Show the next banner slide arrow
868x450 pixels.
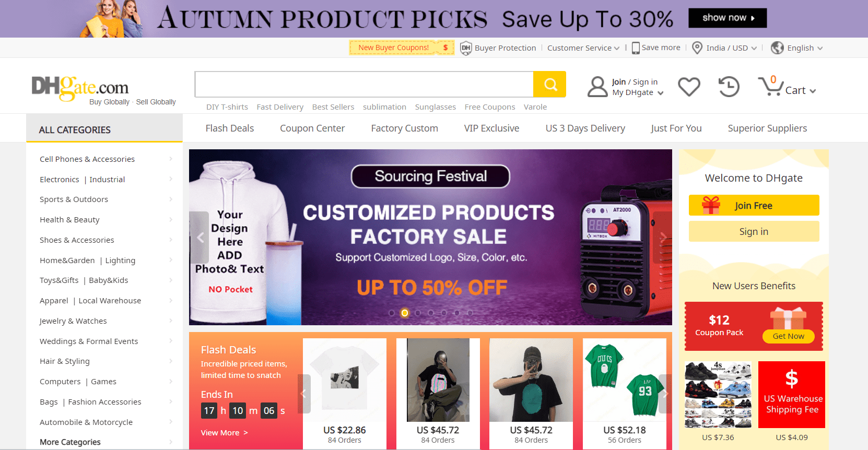[663, 237]
